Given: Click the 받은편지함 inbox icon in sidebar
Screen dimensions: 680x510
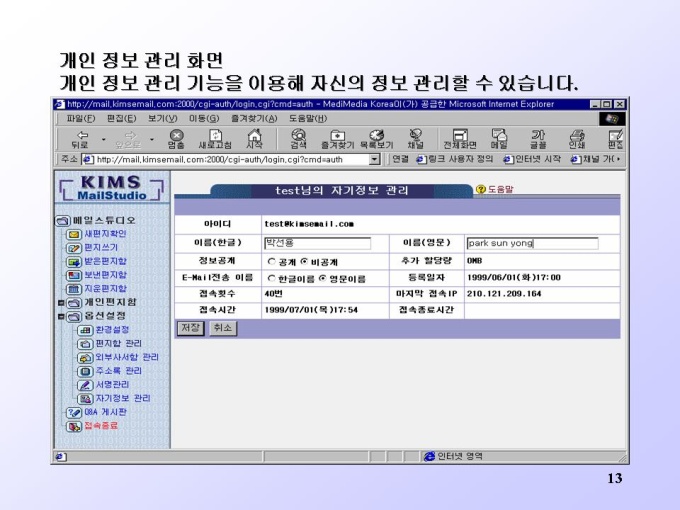Looking at the screenshot, I should (74, 262).
